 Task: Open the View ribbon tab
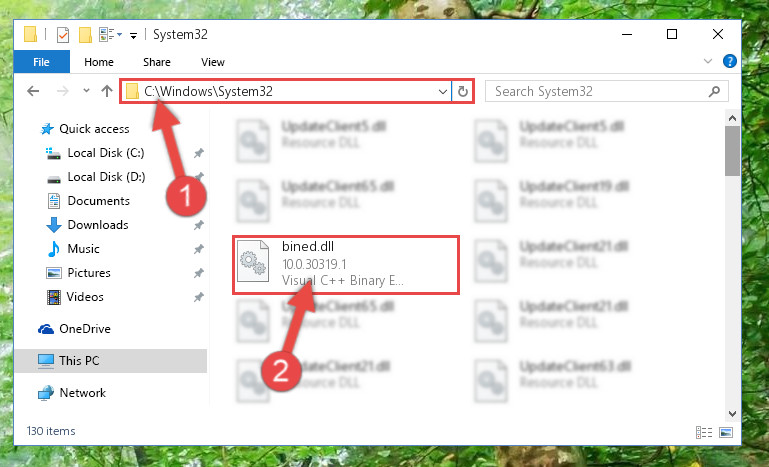[213, 62]
